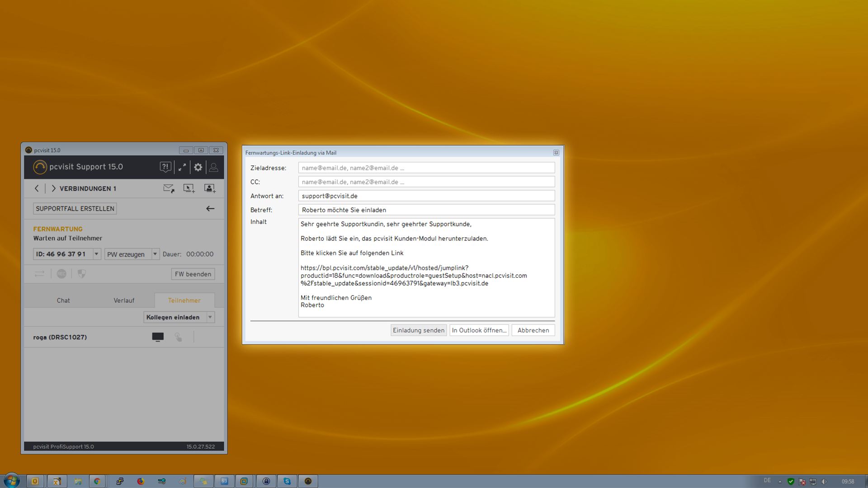Click the send invitation mail icon
Viewport: 868px width, 488px height.
[x=169, y=188]
